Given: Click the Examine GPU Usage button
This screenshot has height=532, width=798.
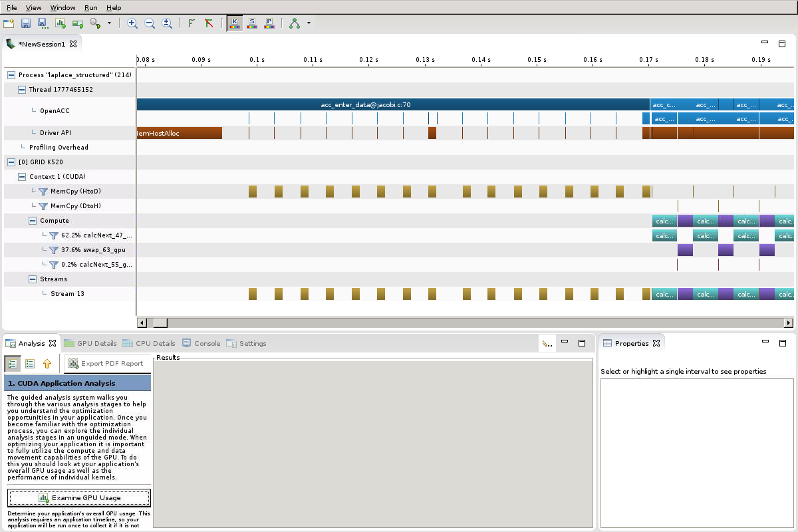Looking at the screenshot, I should point(79,497).
